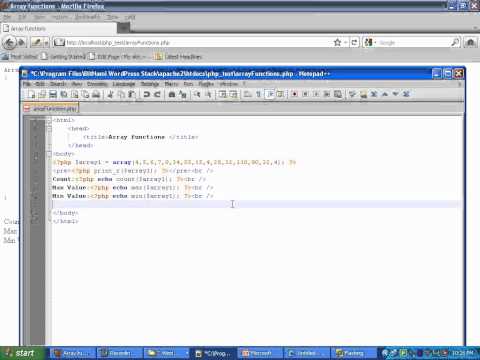Select the Array Functions browser tab

(59, 29)
